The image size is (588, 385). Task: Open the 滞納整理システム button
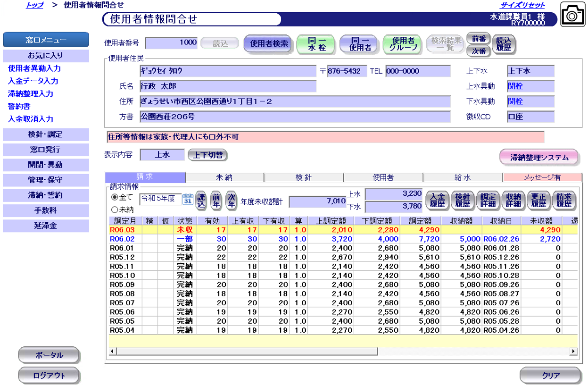click(x=539, y=157)
